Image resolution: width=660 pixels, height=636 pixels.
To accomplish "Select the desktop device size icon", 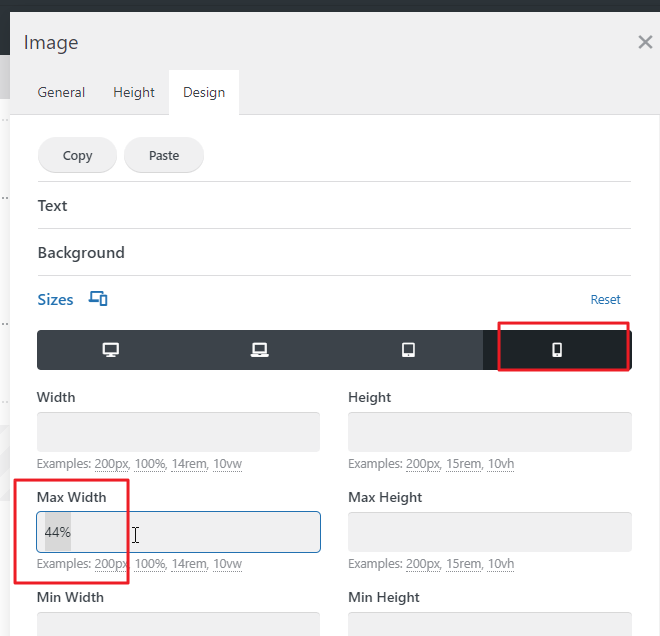I will 111,350.
